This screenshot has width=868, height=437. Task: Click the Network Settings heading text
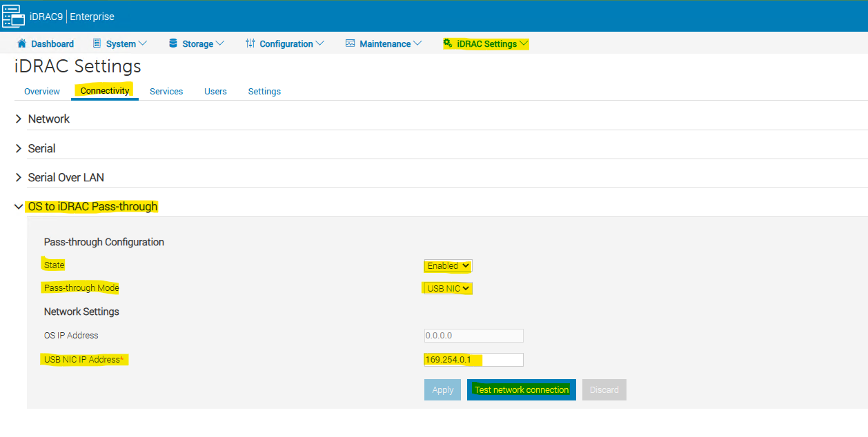pos(81,312)
